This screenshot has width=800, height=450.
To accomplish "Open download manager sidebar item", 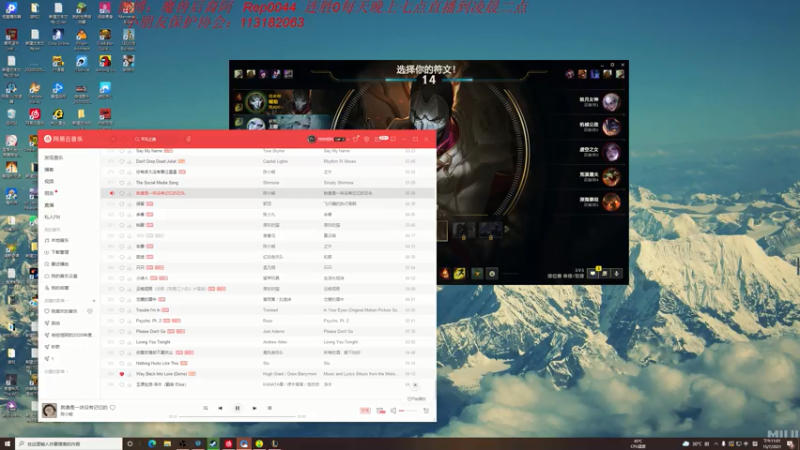I will pyautogui.click(x=57, y=252).
